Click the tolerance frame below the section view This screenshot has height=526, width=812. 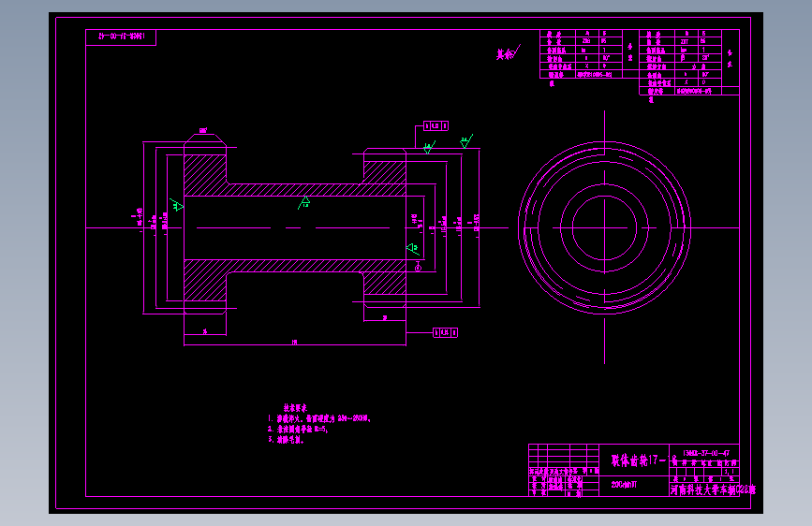446,332
